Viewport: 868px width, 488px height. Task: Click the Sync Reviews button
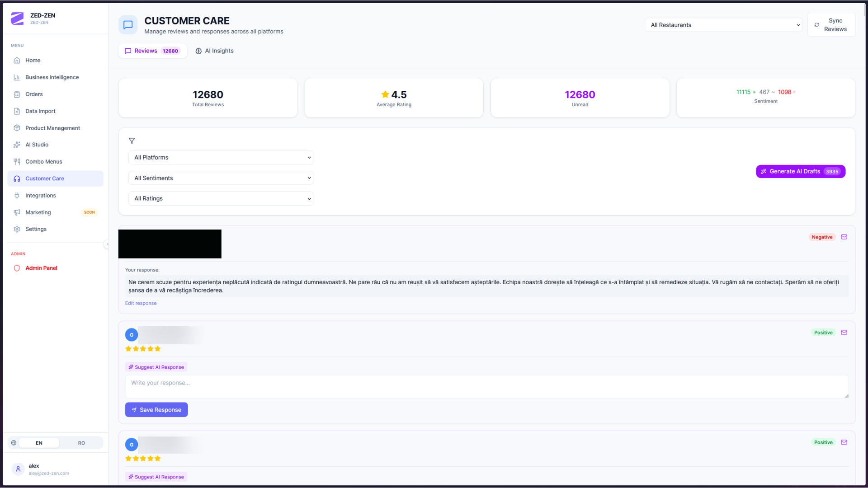(x=831, y=25)
